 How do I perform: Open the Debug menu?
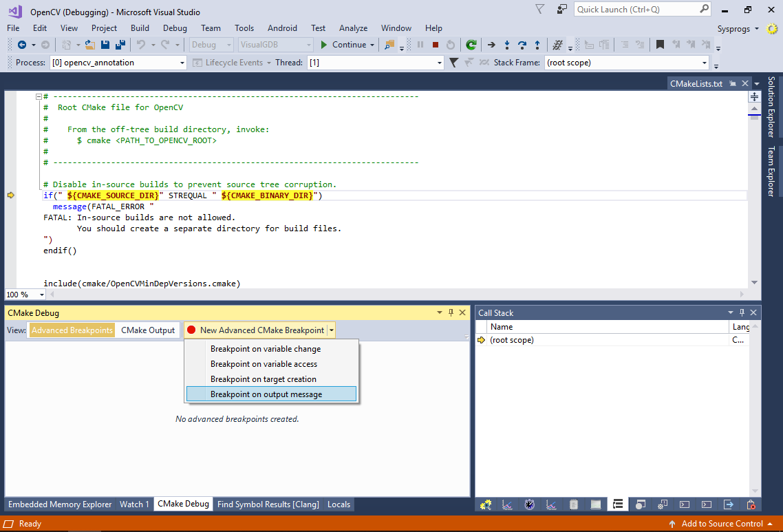(175, 28)
